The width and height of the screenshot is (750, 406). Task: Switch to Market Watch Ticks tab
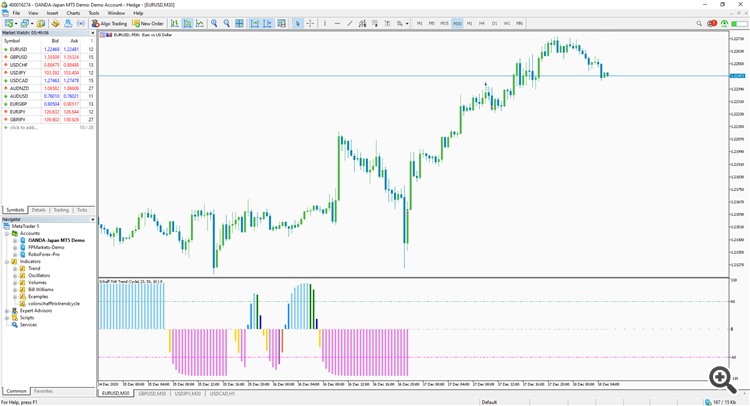click(82, 210)
